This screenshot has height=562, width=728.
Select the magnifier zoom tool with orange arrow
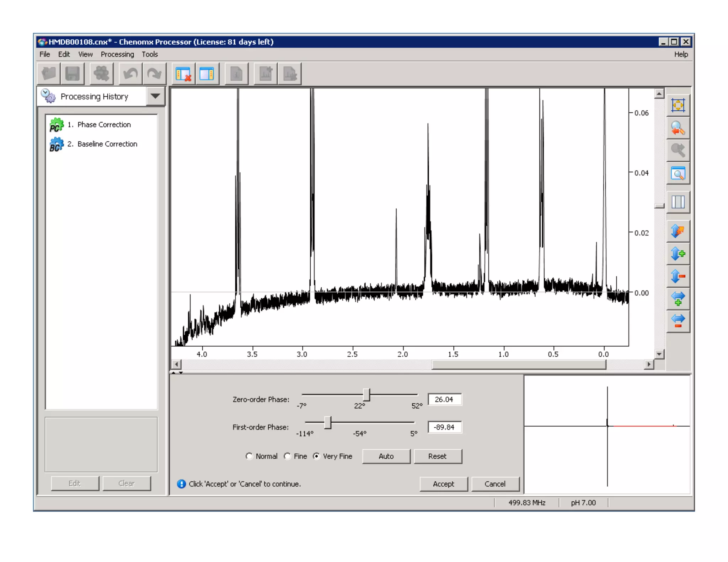click(x=678, y=128)
